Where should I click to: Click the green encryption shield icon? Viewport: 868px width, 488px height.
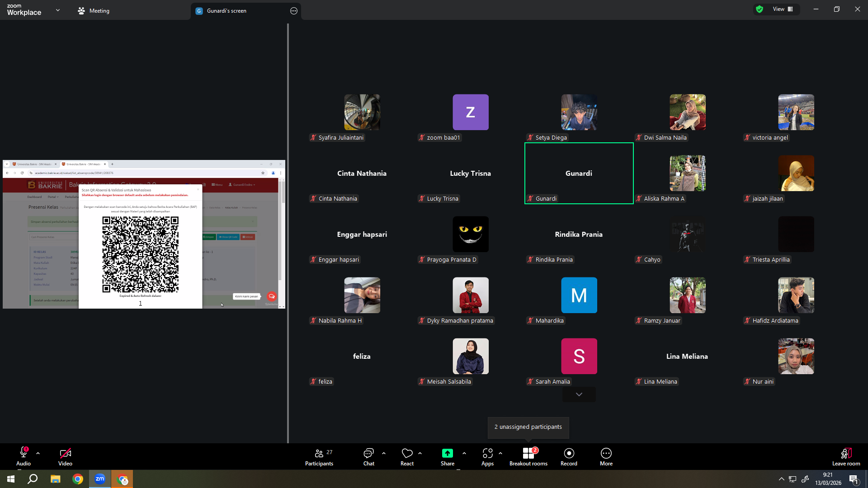759,9
